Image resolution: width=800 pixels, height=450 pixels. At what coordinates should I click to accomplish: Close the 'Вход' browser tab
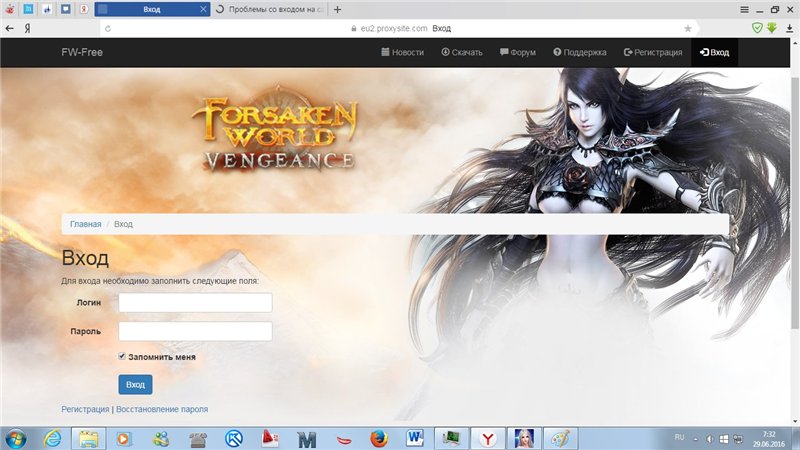point(203,9)
